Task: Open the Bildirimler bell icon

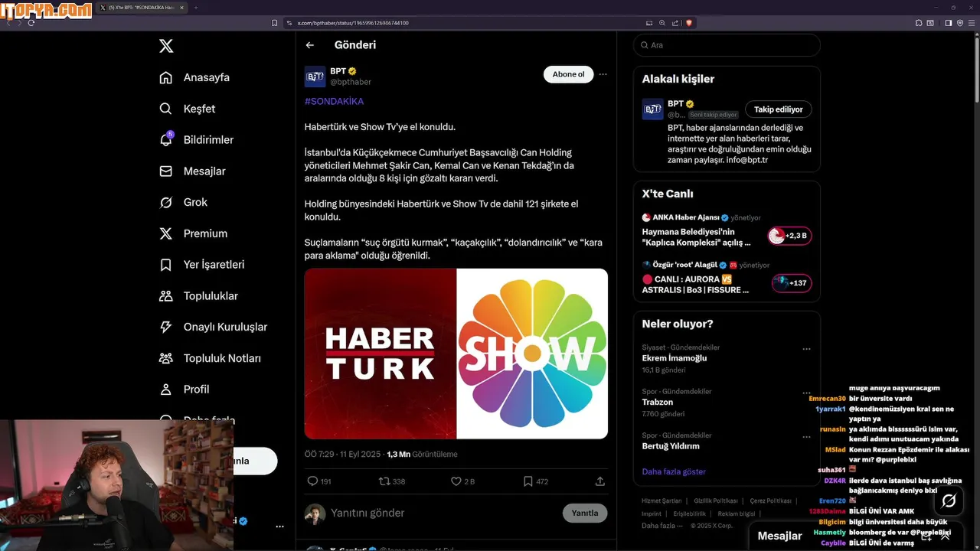Action: 165,140
